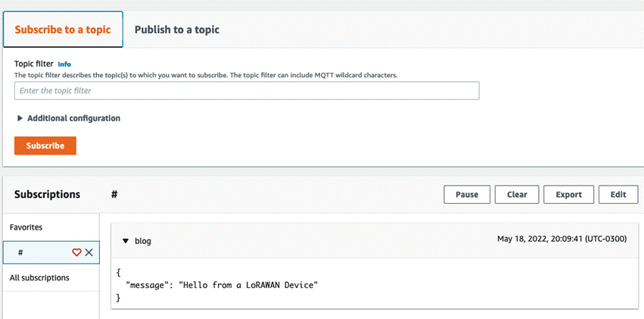The width and height of the screenshot is (644, 319).
Task: Export the subscription messages
Action: pyautogui.click(x=569, y=195)
